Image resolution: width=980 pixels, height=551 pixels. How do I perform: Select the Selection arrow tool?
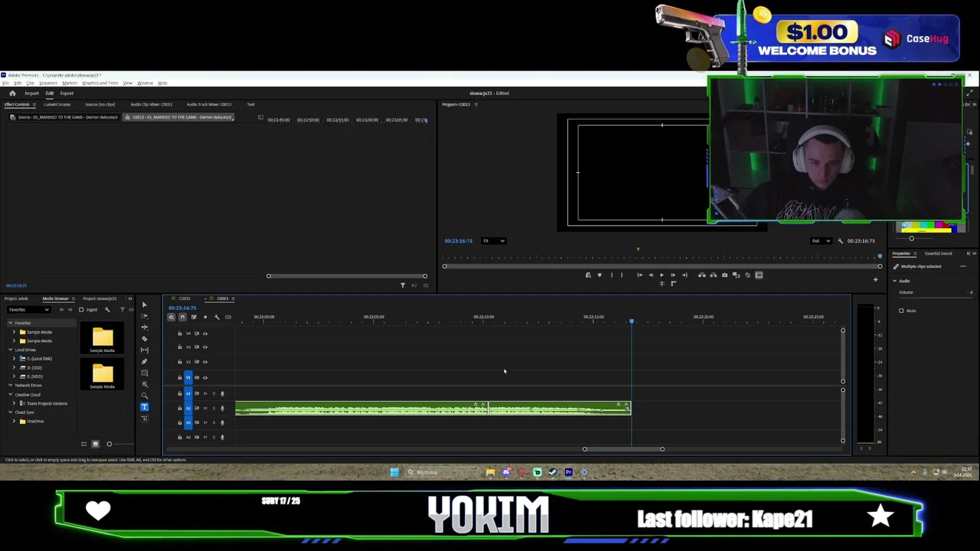(x=144, y=305)
